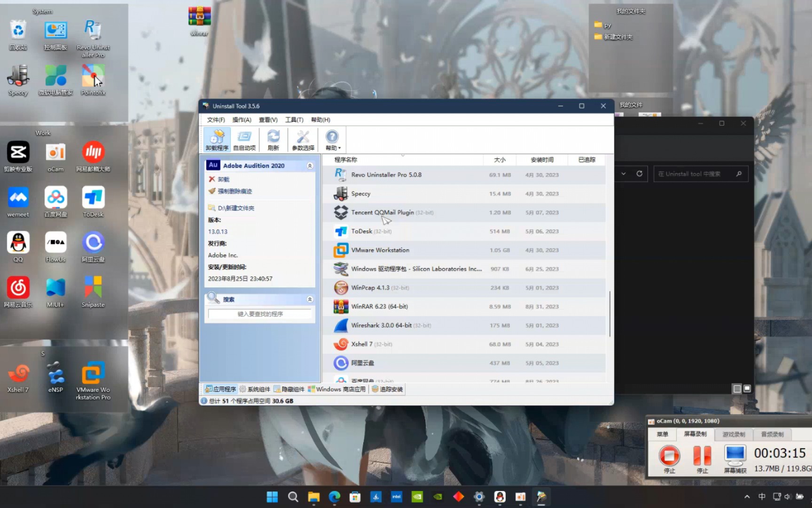Click the Explorer search box for Uninstall tool
Screen dimensions: 812x508
pyautogui.click(x=700, y=174)
